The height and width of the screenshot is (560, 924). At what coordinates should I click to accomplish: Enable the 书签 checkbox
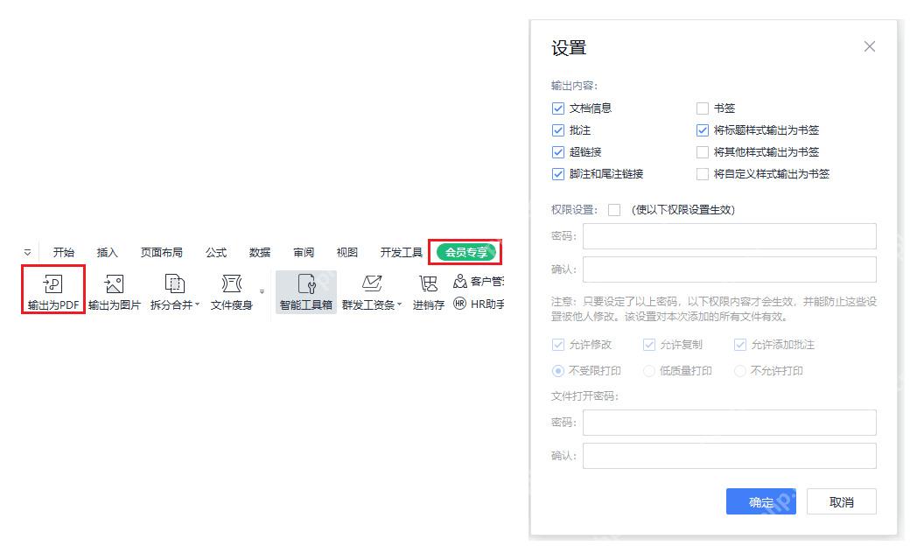click(x=703, y=108)
